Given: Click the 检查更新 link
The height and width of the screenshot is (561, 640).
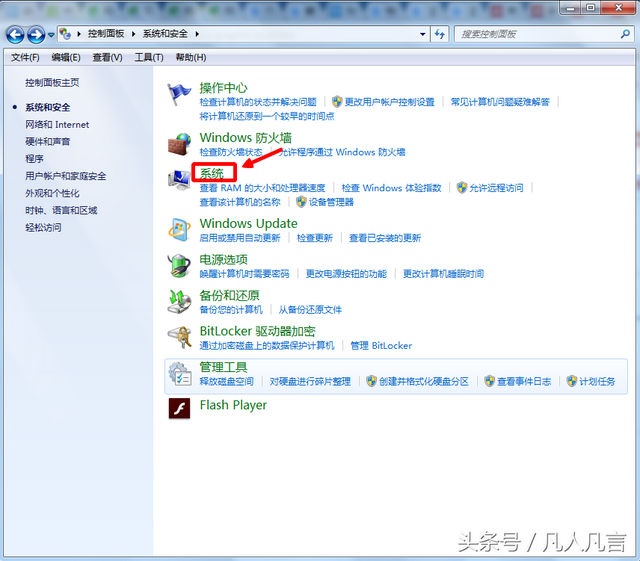Looking at the screenshot, I should point(314,238).
